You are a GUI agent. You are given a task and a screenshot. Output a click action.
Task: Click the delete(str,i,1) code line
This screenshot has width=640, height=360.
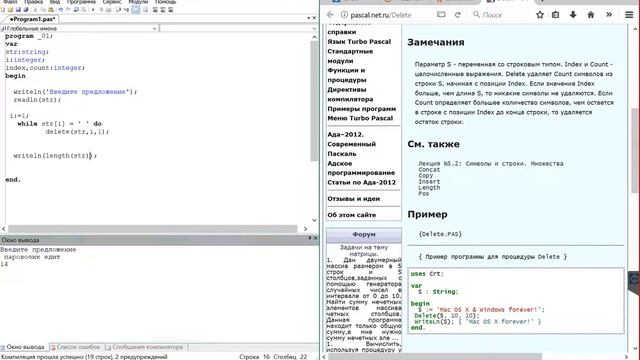tap(77, 132)
